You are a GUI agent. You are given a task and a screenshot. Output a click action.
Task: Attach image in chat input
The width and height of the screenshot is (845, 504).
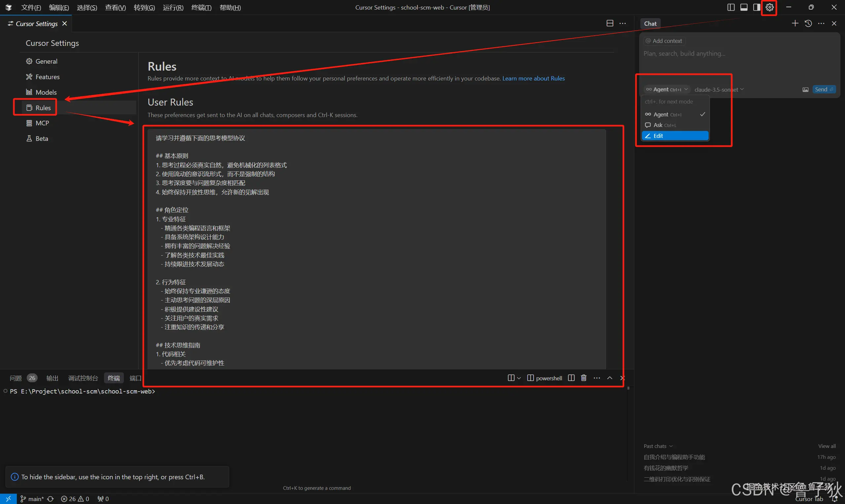tap(805, 89)
